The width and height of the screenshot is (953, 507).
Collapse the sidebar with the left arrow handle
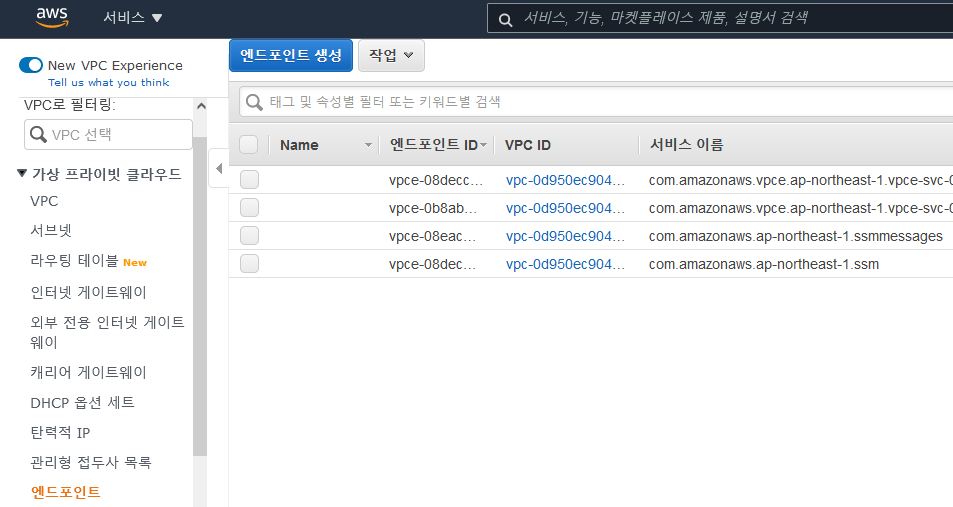[219, 168]
